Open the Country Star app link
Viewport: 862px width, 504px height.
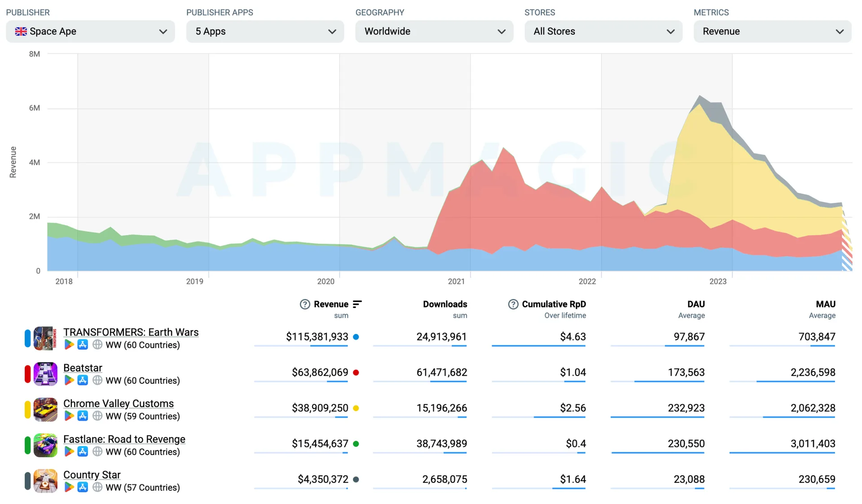click(92, 475)
